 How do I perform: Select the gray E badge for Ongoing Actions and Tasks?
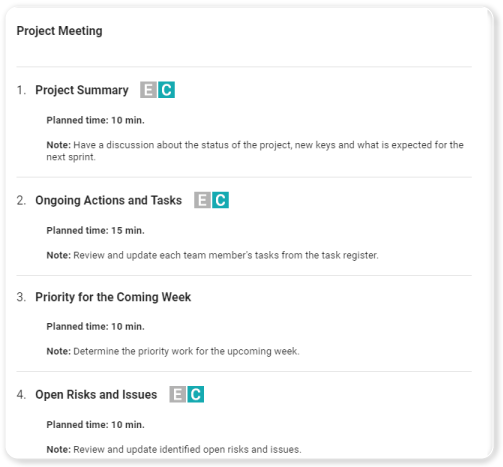(202, 200)
